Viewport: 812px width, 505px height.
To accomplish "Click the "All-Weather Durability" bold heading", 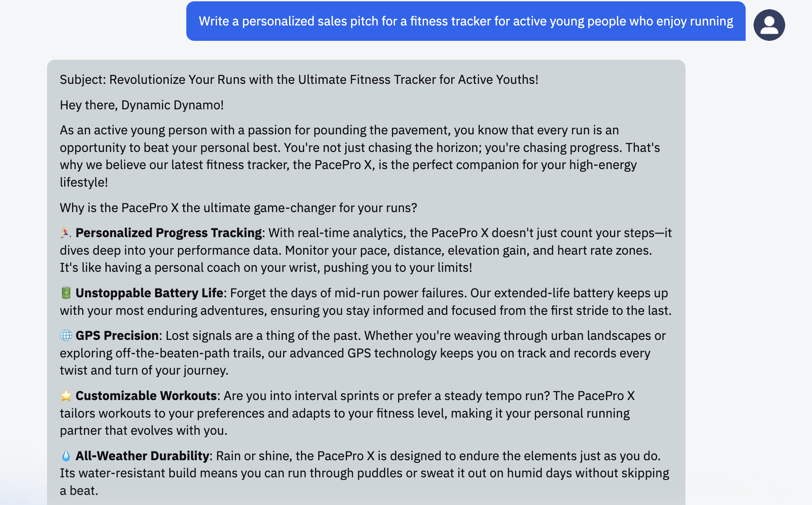I will [x=142, y=456].
